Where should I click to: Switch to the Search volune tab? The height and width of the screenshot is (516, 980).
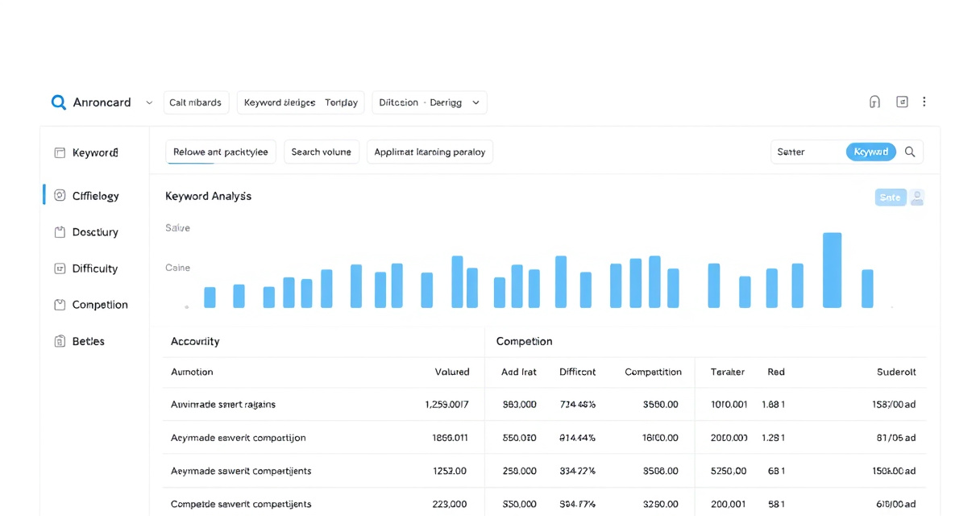pos(321,152)
